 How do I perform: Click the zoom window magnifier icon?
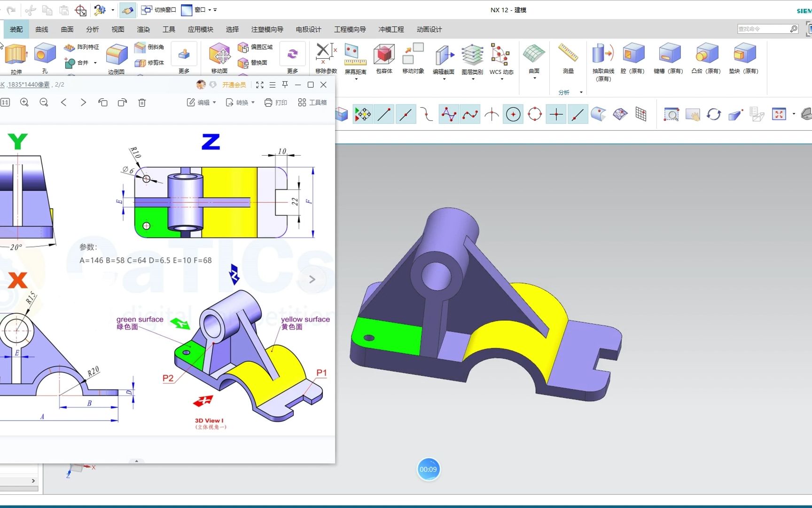point(671,114)
